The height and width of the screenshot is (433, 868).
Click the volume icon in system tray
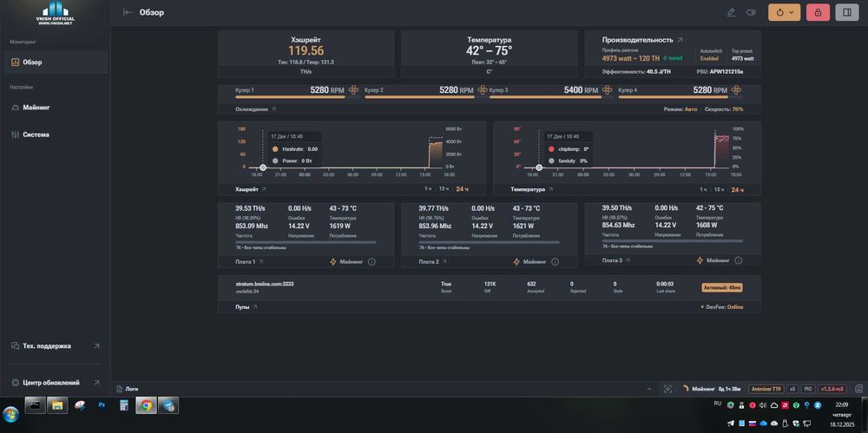click(763, 405)
